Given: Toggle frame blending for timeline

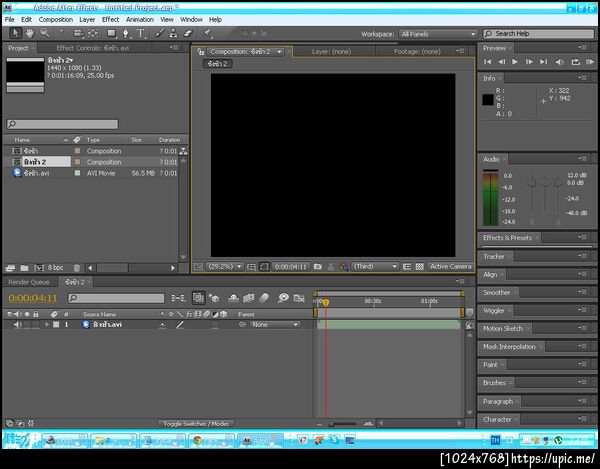Looking at the screenshot, I should [x=249, y=298].
